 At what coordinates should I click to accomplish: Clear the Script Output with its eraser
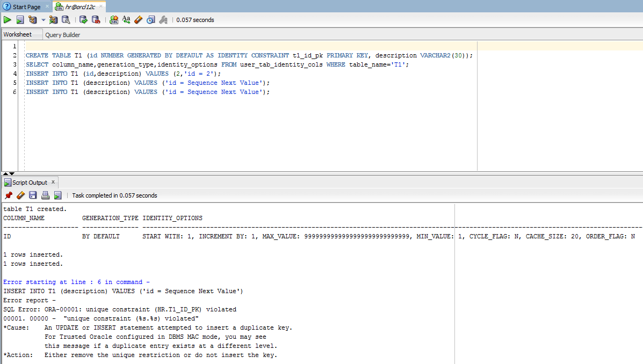coord(20,195)
